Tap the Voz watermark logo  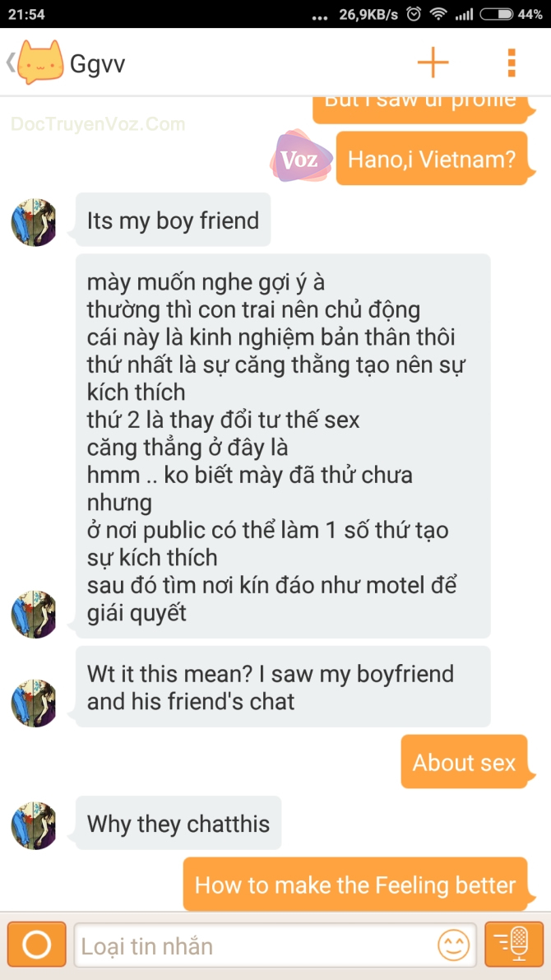point(302,156)
